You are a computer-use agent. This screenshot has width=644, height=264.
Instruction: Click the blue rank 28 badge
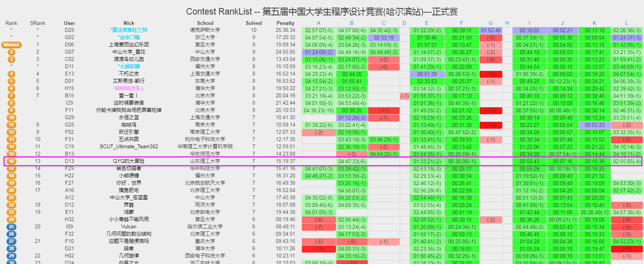click(11, 249)
